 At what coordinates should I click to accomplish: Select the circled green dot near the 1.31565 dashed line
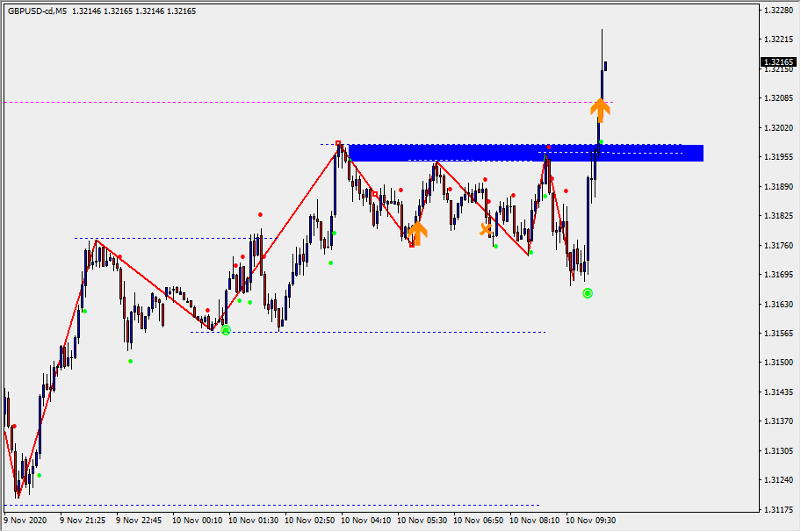coord(226,330)
